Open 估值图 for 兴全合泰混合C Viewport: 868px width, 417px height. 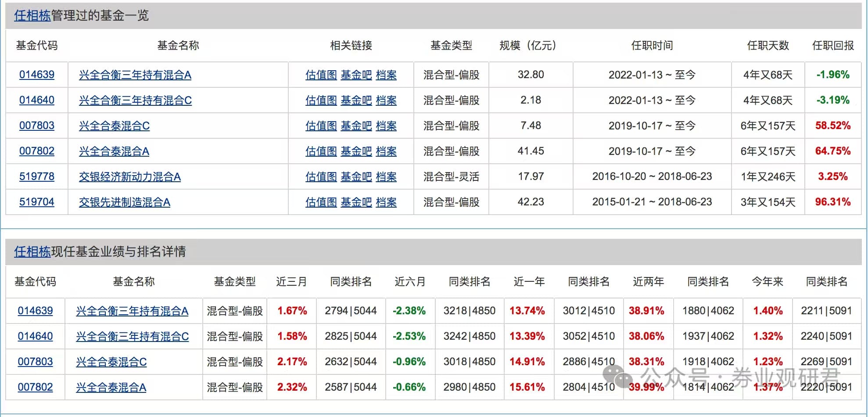coord(321,126)
